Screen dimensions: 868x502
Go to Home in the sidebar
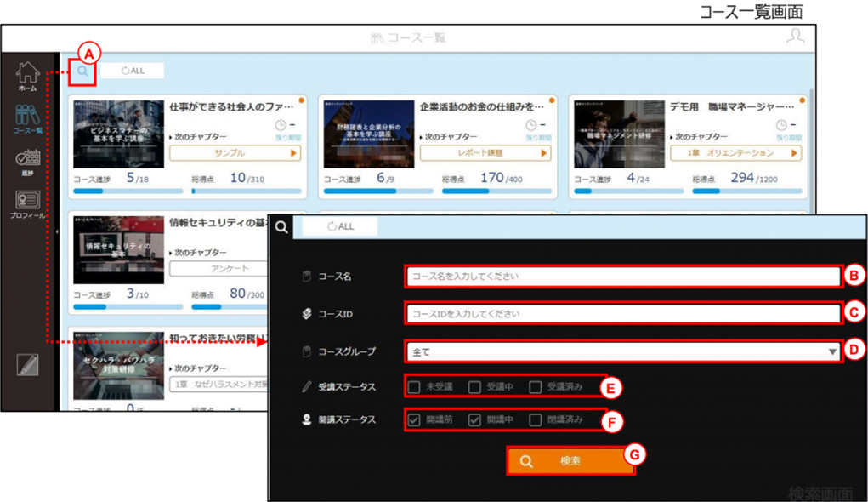27,76
